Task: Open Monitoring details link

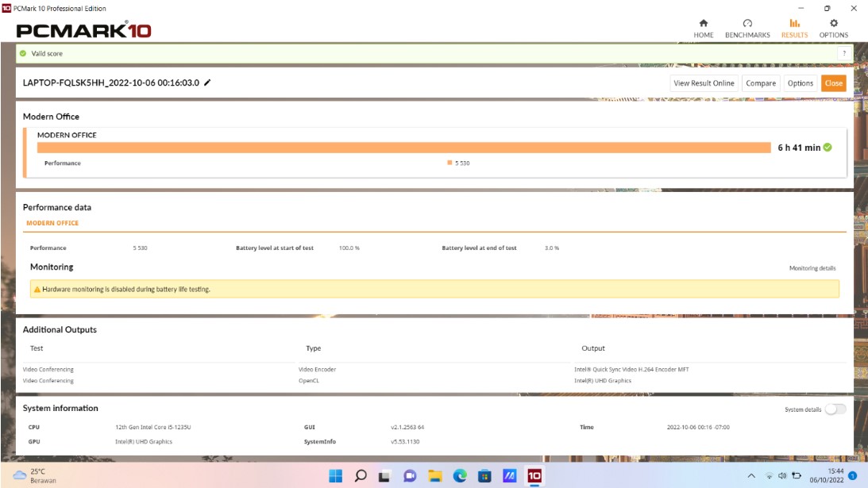Action: (x=812, y=268)
